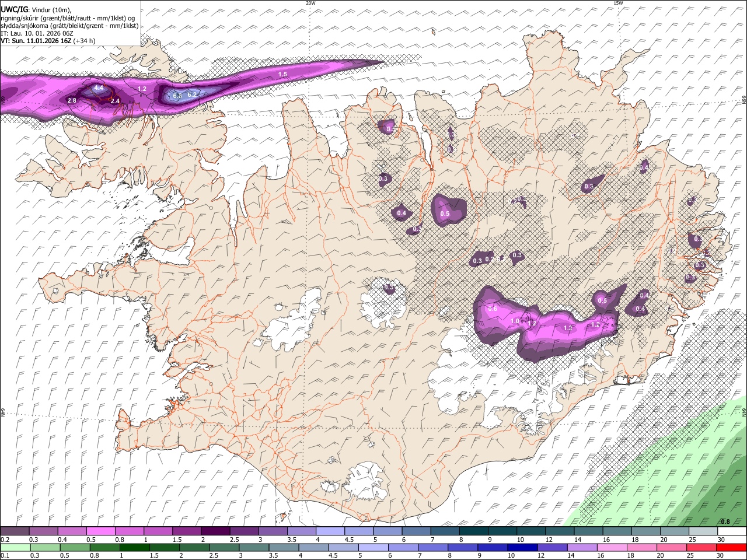
Task: Click lower legend swatch between 8 and 9
Action: point(463,547)
